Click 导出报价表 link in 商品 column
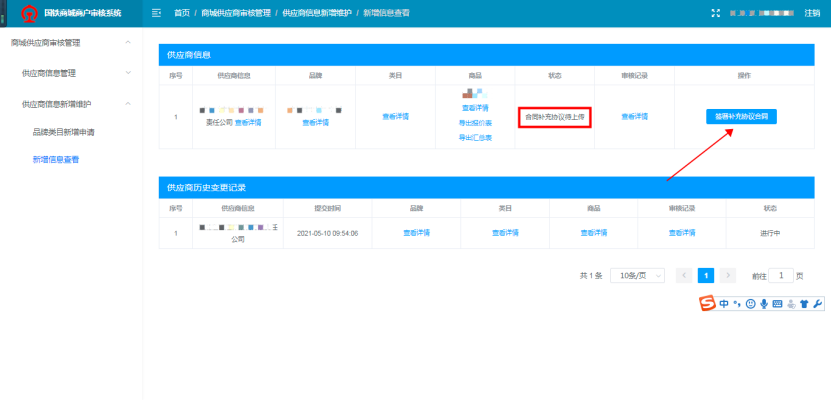This screenshot has width=831, height=400. tap(475, 122)
